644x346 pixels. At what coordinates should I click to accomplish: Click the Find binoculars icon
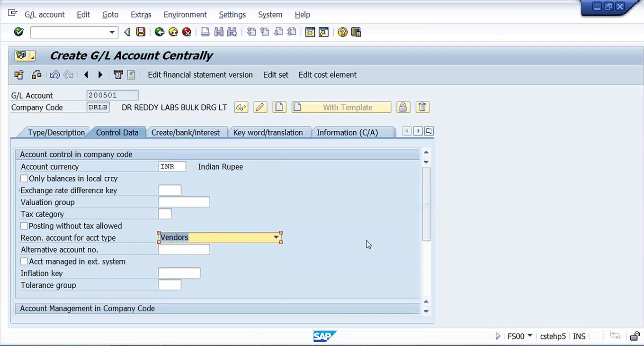click(219, 32)
